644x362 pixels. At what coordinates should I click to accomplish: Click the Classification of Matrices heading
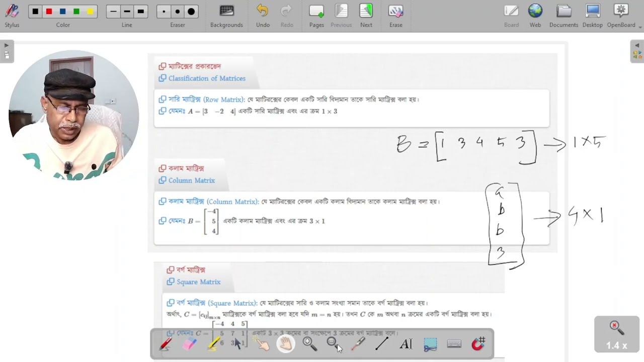pos(207,78)
